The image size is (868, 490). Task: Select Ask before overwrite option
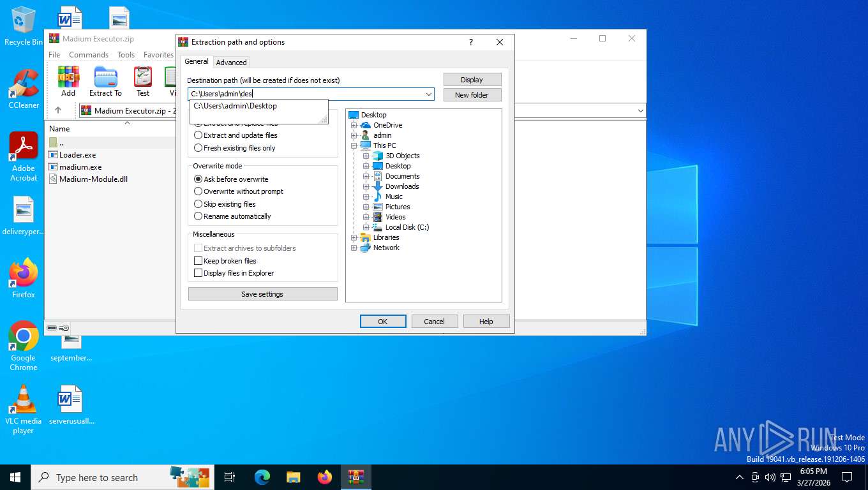pos(231,179)
